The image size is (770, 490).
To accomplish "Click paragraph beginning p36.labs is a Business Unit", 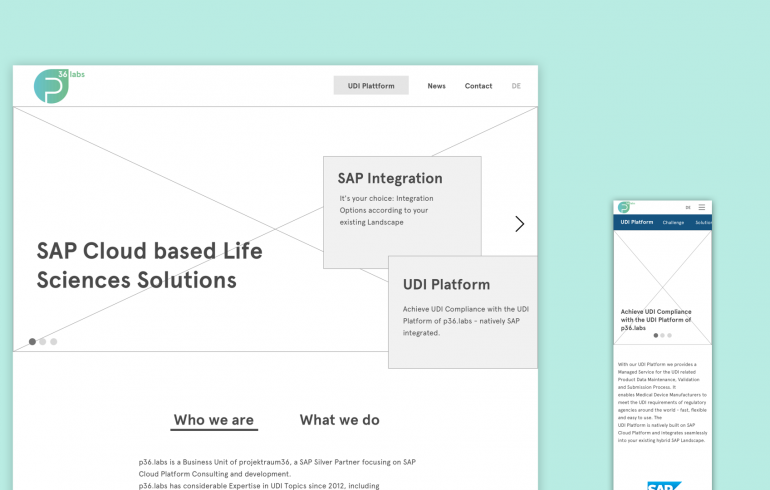I will tap(277, 474).
